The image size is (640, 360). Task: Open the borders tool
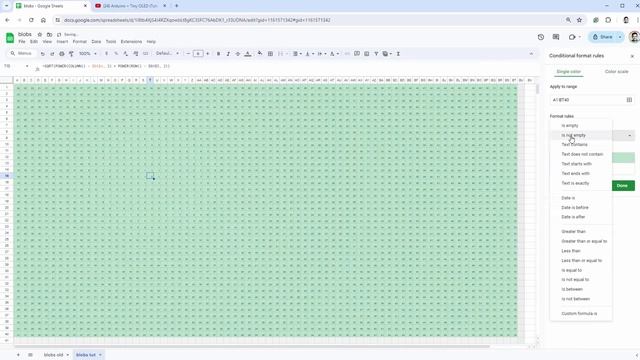(270, 54)
